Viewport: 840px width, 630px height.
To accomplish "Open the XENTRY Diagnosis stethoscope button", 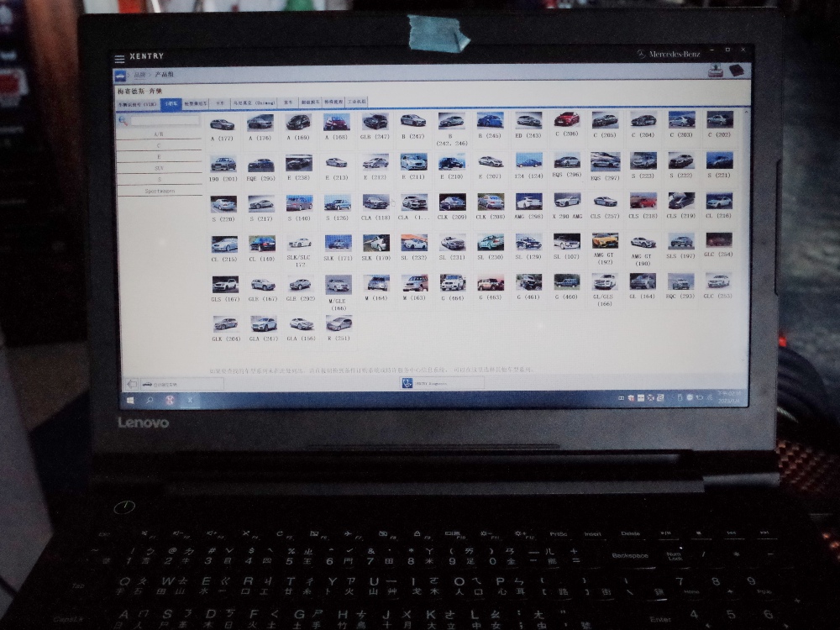I will [x=442, y=382].
